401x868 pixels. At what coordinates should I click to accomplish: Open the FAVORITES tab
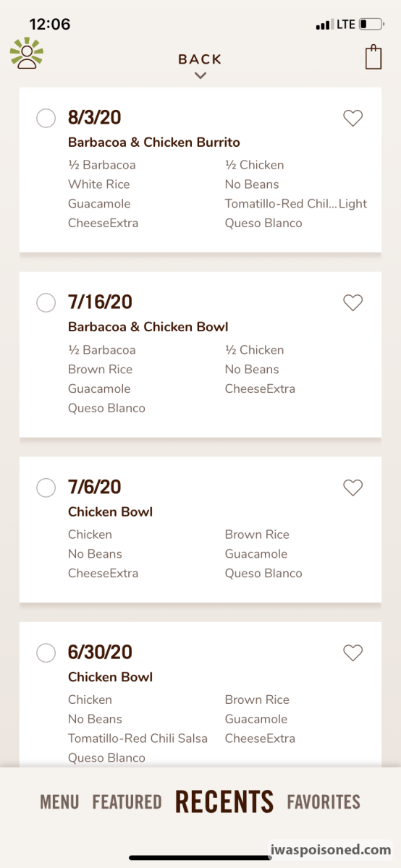pyautogui.click(x=324, y=801)
